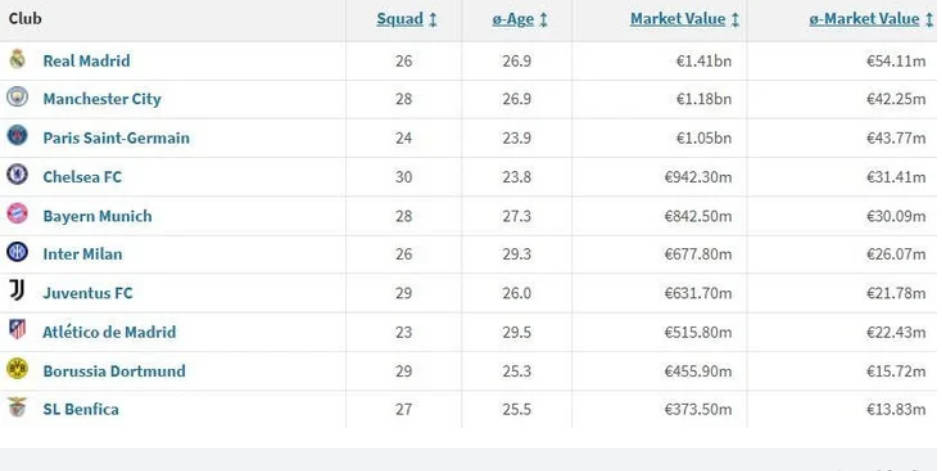Click the Bayern Munich crest icon
The image size is (942, 471).
click(x=17, y=213)
